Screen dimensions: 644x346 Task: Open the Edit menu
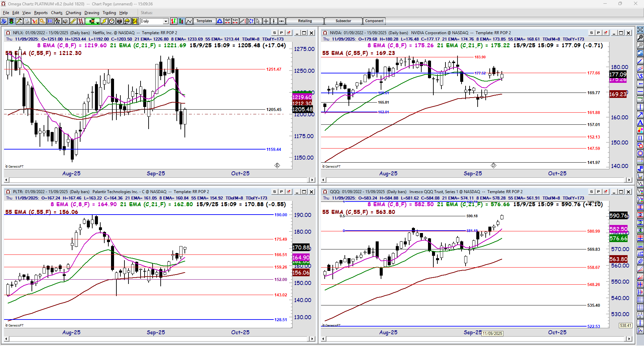16,13
